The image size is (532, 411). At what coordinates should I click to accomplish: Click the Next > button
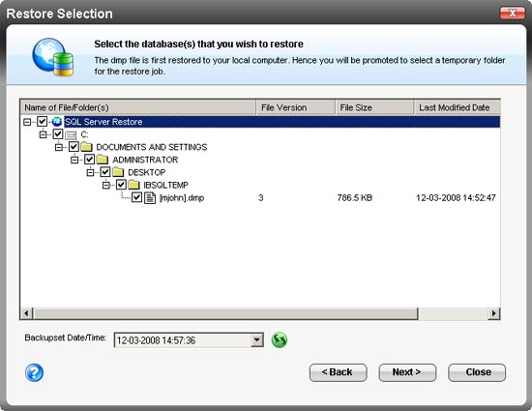[x=407, y=372]
